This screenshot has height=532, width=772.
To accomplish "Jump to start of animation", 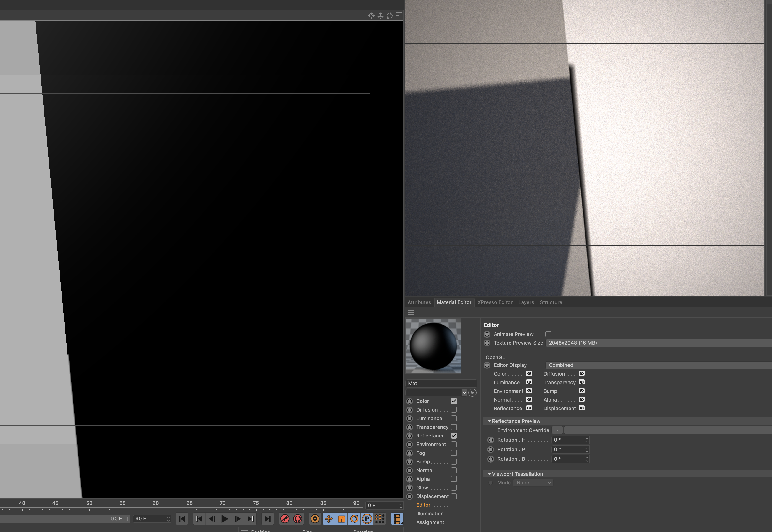I will pyautogui.click(x=182, y=519).
